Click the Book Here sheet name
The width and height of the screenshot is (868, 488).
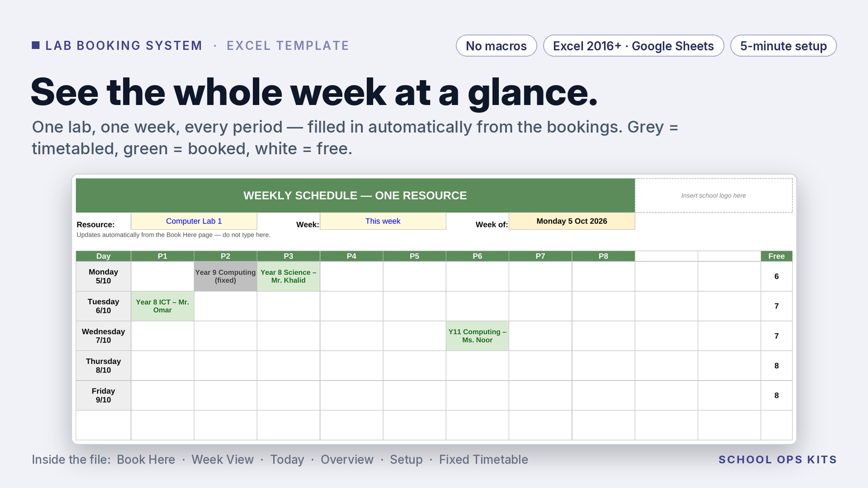[146, 460]
